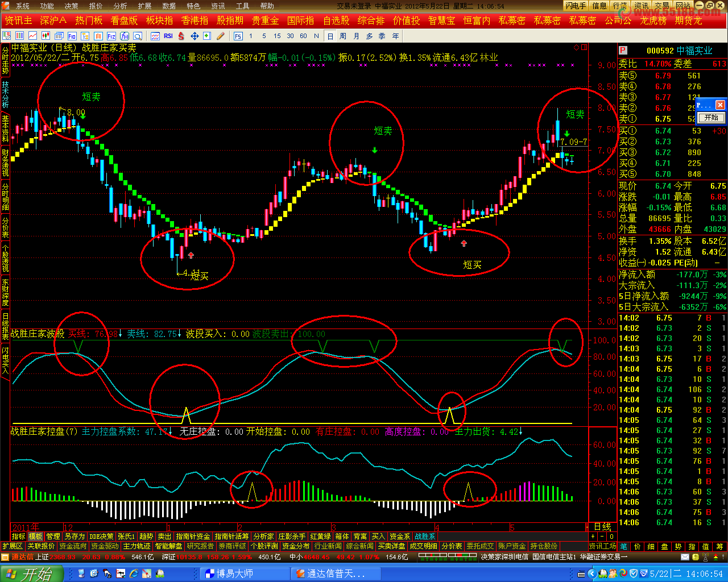Open the 资金流向 bottom tab
The height and width of the screenshot is (582, 728).
coord(73,546)
